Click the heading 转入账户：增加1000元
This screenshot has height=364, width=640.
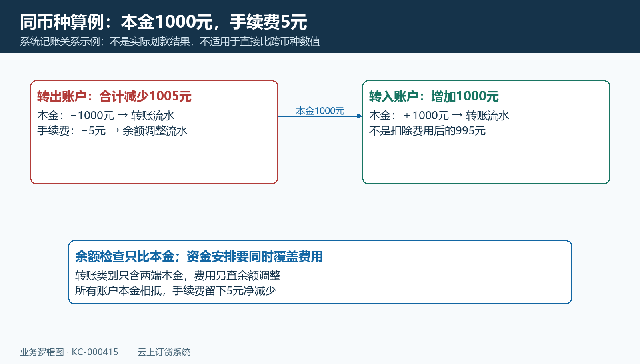434,96
